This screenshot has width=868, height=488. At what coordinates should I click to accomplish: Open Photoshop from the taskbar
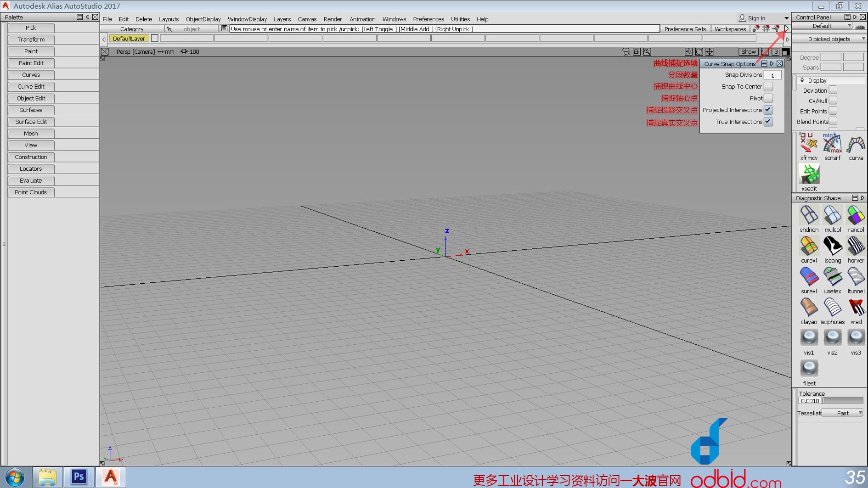[x=79, y=477]
